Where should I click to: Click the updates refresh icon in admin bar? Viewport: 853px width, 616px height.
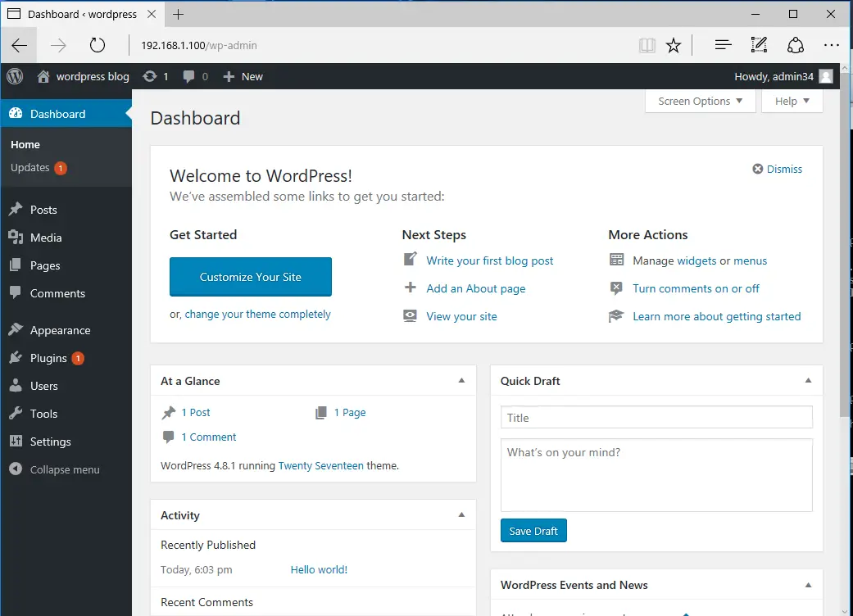click(x=150, y=76)
